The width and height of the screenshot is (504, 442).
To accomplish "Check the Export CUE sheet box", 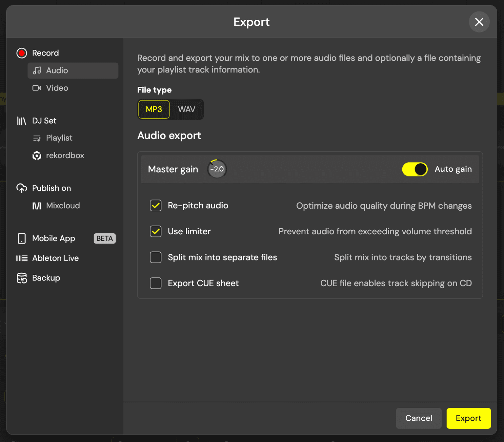I will coord(156,283).
